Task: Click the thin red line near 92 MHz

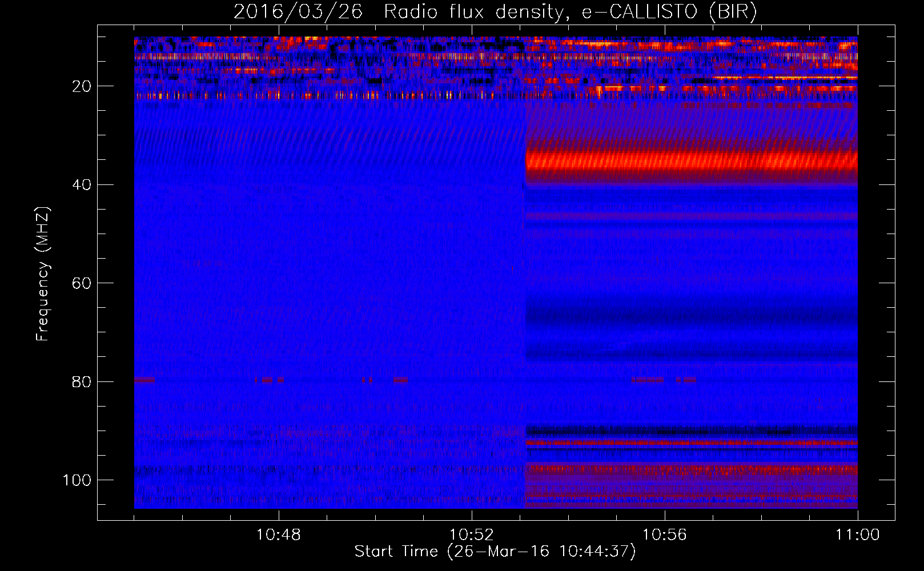Action: (x=691, y=443)
